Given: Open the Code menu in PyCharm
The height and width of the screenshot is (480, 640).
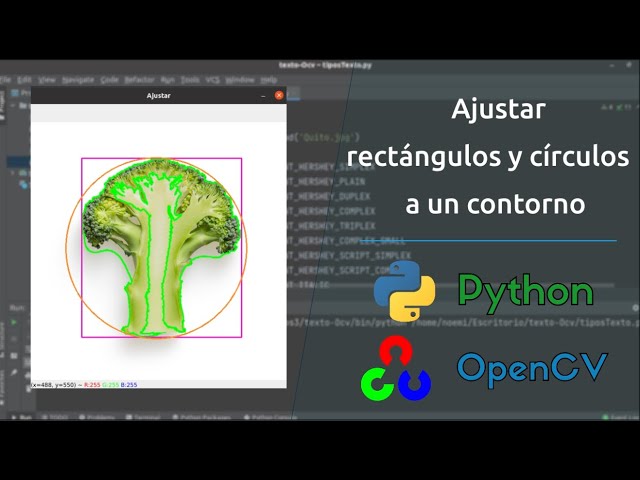Looking at the screenshot, I should [x=109, y=80].
